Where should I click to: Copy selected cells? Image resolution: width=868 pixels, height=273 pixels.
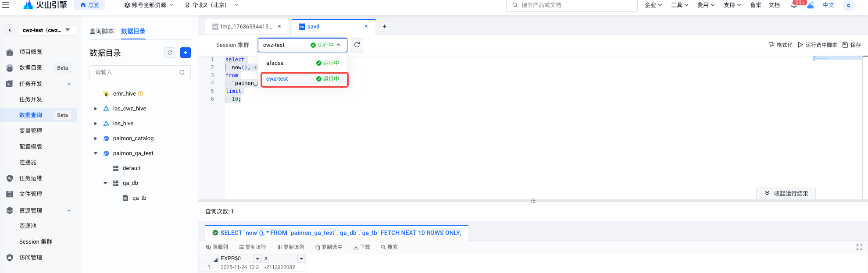point(329,247)
